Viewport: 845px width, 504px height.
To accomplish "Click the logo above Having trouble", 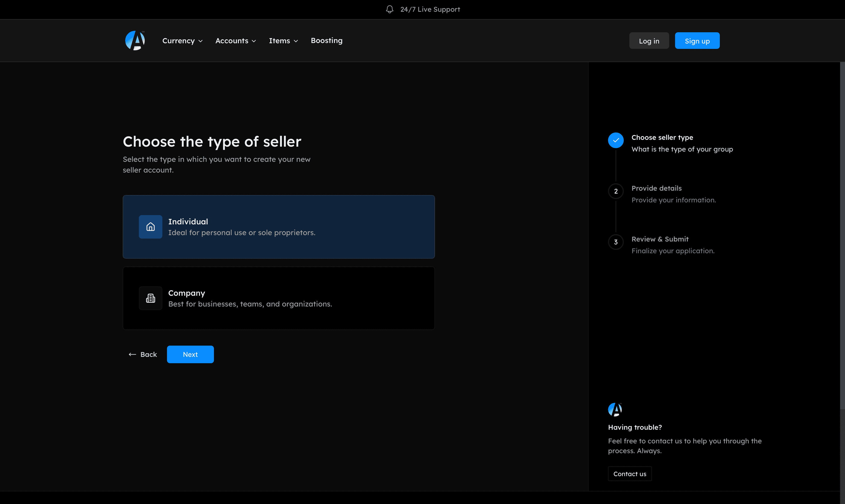I will pos(615,409).
